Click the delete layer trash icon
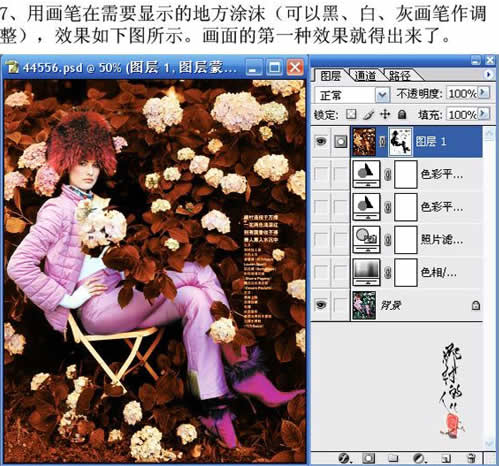499x466 pixels. click(471, 458)
